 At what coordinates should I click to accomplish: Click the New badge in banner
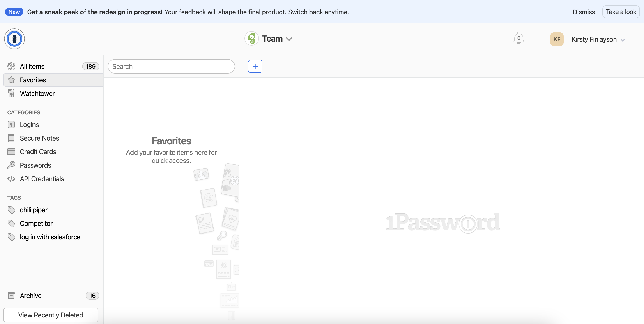pyautogui.click(x=14, y=12)
